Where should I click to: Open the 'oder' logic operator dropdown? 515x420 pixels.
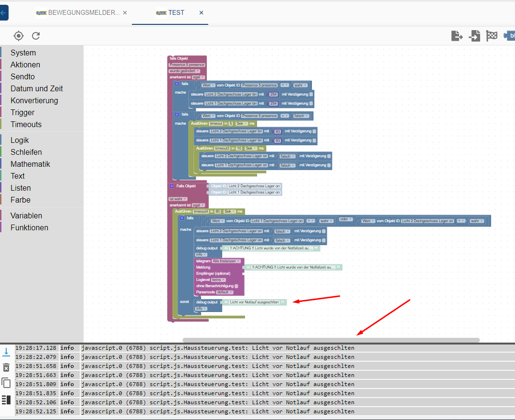pyautogui.click(x=346, y=219)
